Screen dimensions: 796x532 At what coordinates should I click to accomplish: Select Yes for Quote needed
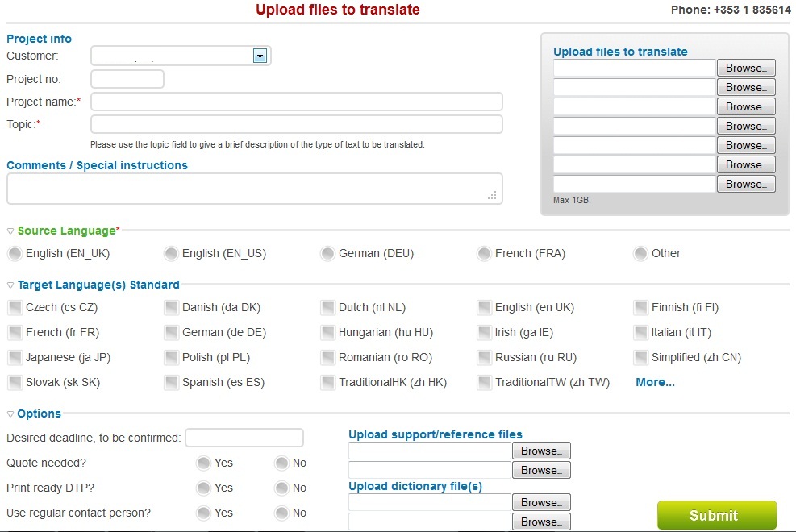click(203, 463)
